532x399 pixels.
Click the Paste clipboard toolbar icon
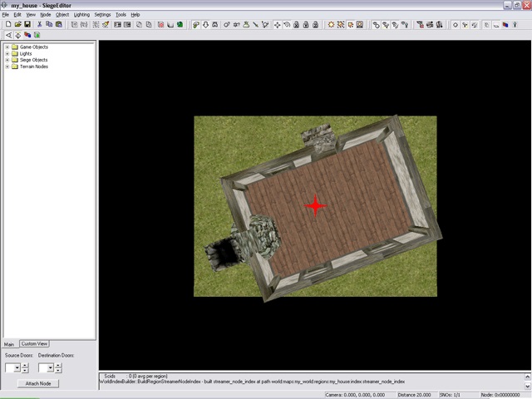(x=59, y=25)
